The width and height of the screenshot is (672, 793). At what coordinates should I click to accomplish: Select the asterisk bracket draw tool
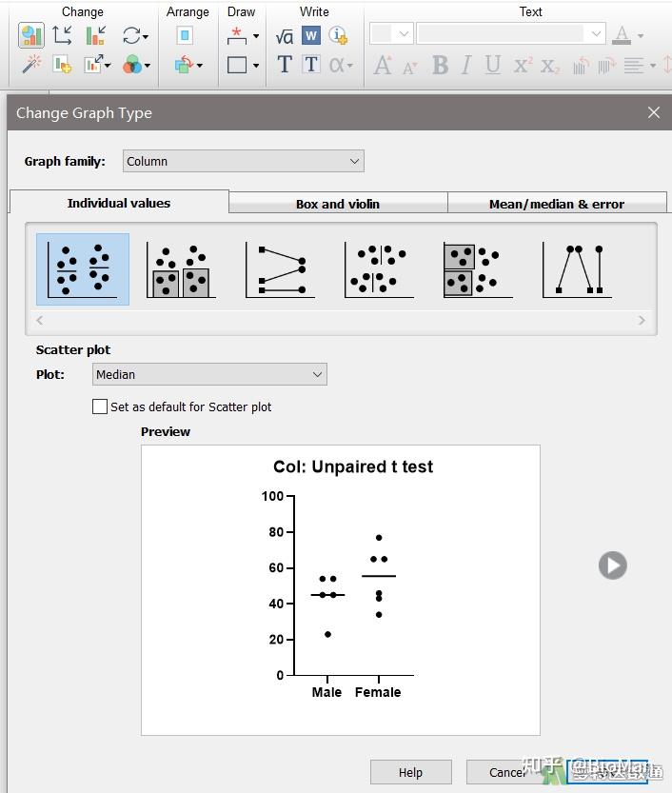[237, 35]
